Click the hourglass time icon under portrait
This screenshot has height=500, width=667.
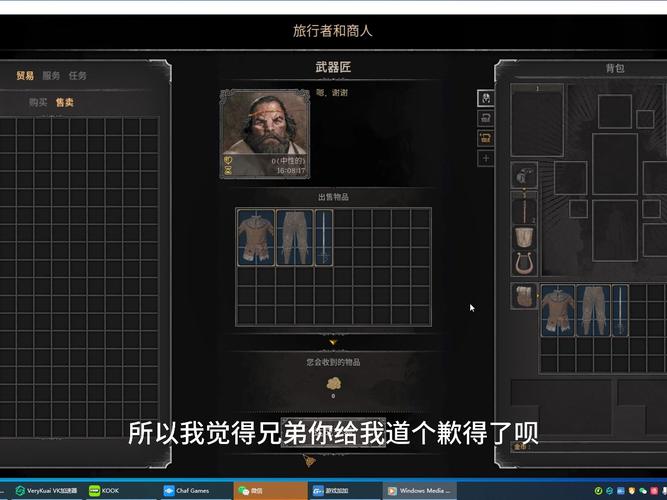click(x=228, y=171)
